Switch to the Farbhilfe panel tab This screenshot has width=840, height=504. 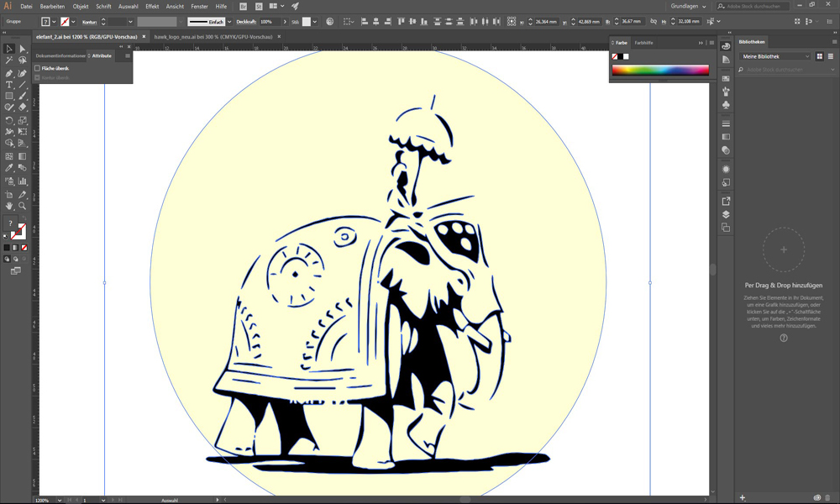point(644,42)
